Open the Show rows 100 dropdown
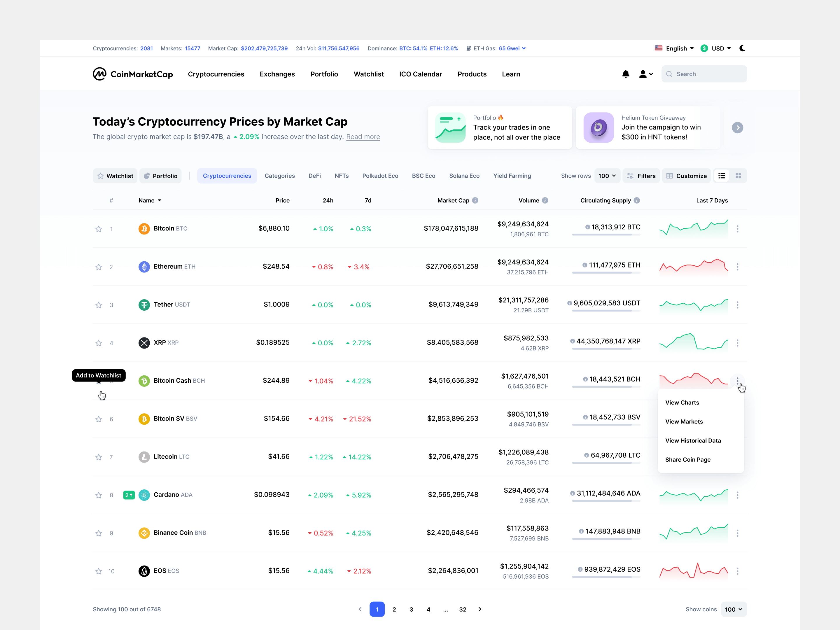This screenshot has width=840, height=630. tap(607, 176)
